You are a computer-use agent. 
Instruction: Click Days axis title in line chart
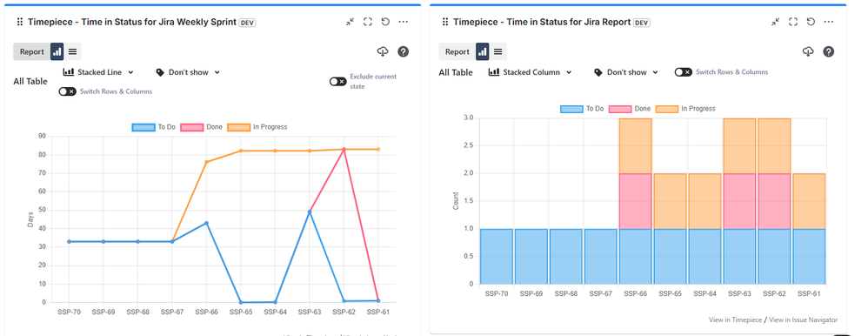pos(30,219)
